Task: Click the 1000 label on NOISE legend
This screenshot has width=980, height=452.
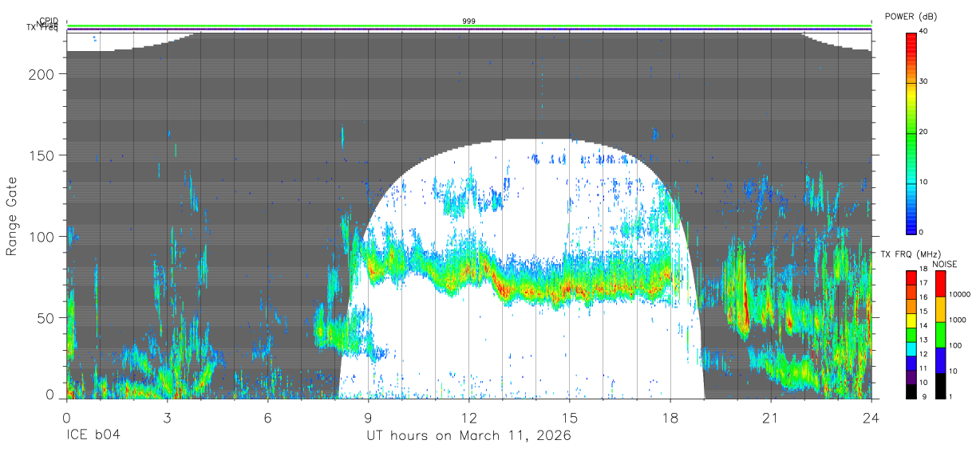Action: (x=958, y=320)
